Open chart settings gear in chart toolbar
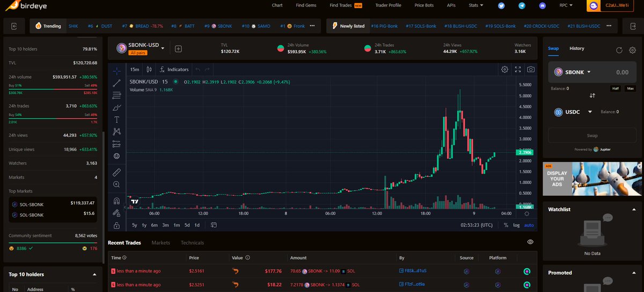The height and width of the screenshot is (292, 644). (504, 69)
